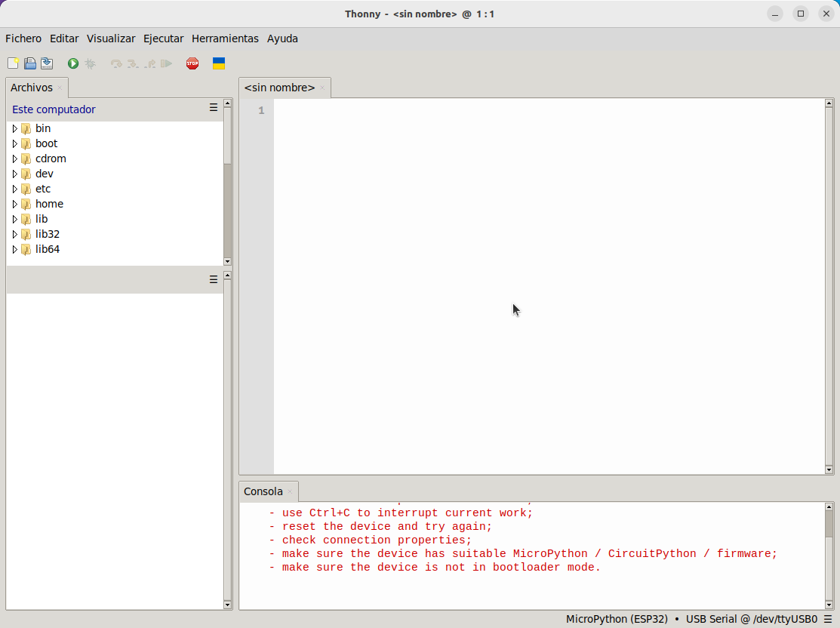840x628 pixels.
Task: Close the Consola tab
Action: coord(290,491)
